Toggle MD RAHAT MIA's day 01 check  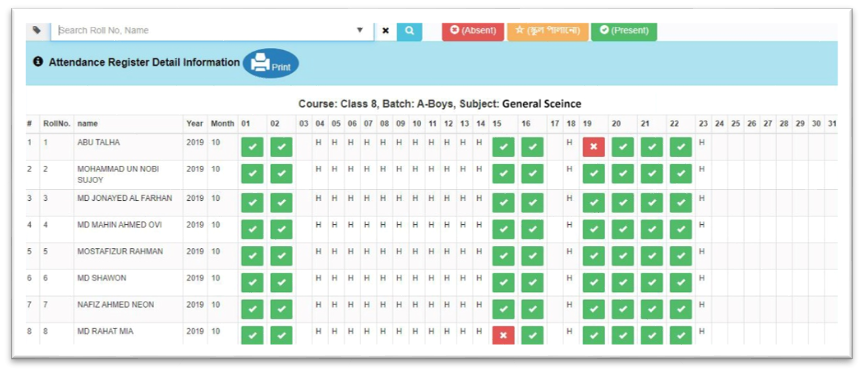pos(252,336)
